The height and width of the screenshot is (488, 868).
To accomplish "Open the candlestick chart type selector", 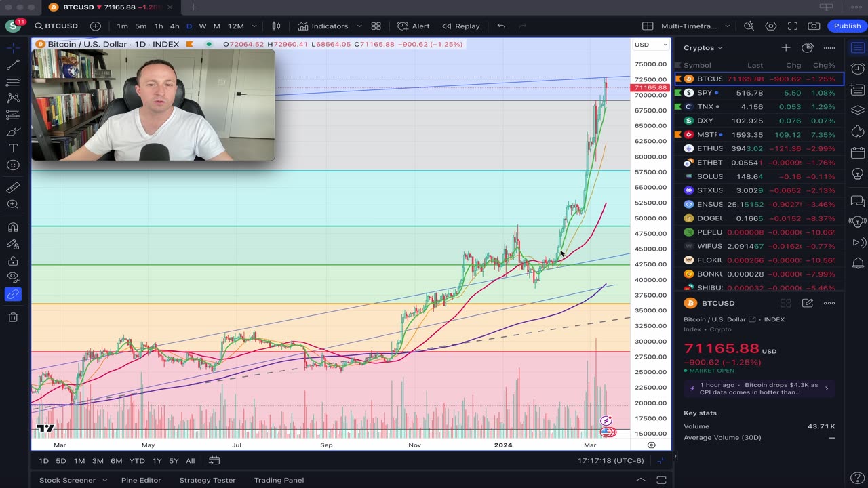I will click(x=276, y=26).
